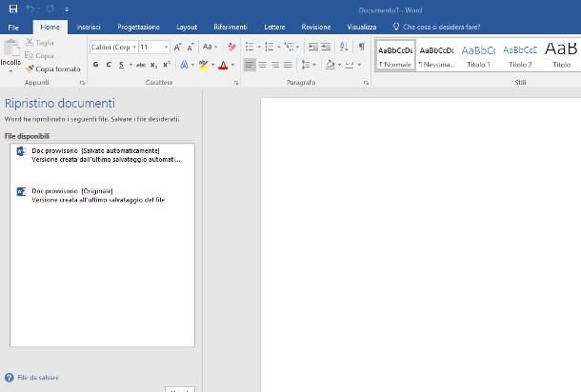The image size is (581, 392).
Task: Click Copia formato painter button
Action: pyautogui.click(x=53, y=69)
